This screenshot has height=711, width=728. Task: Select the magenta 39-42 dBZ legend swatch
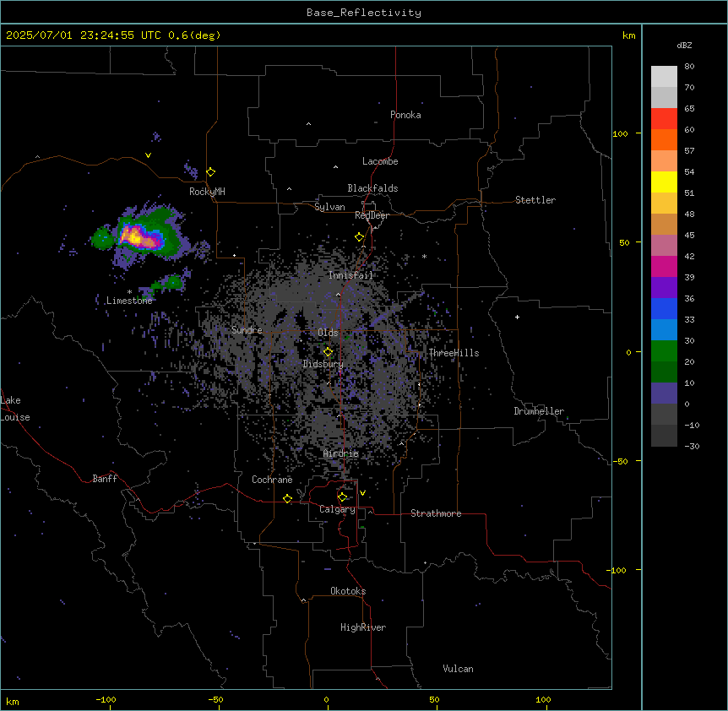pos(664,266)
